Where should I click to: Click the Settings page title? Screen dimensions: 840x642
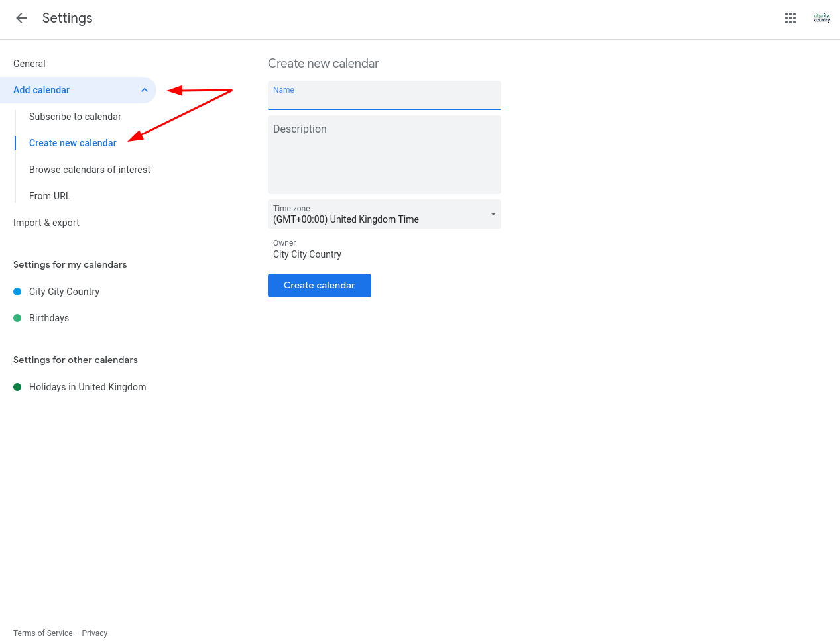tap(68, 18)
